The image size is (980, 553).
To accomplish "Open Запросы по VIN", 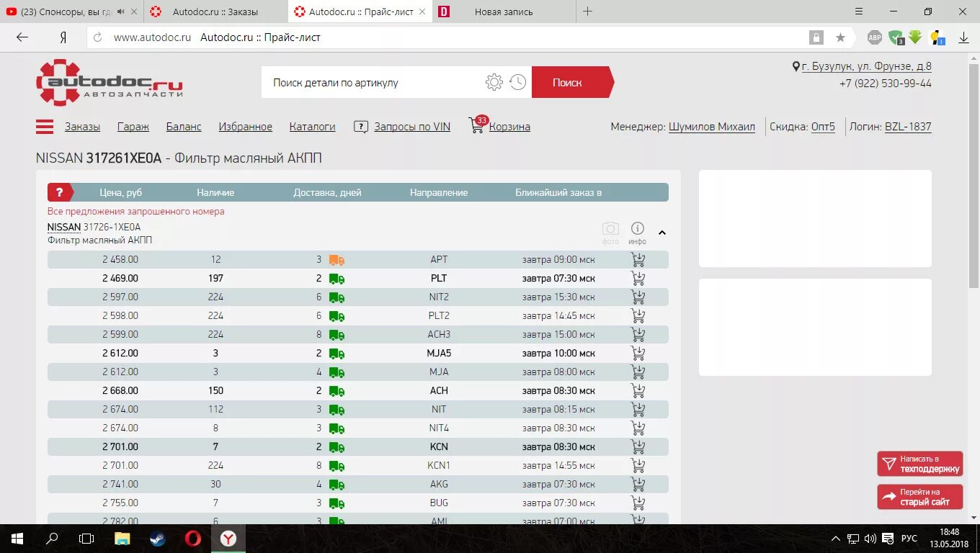I will pyautogui.click(x=412, y=127).
